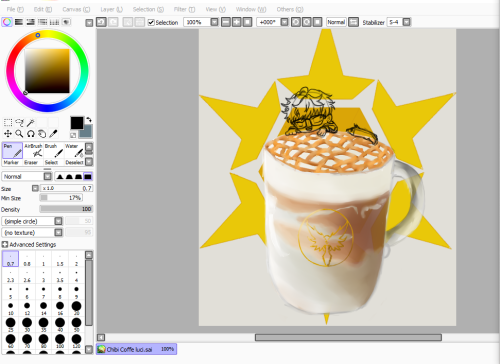Image resolution: width=500 pixels, height=364 pixels.
Task: Click the foreground black color swatch
Action: tap(77, 123)
